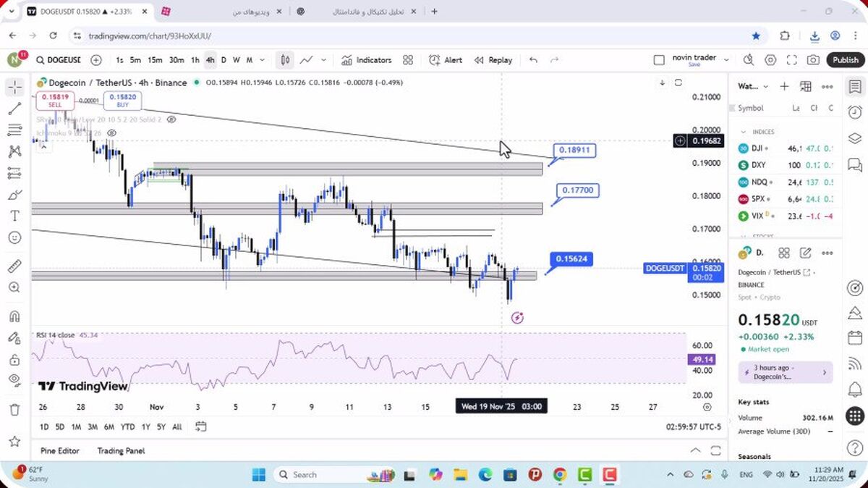Click the compare or add symbol plus
868x488 pixels.
(x=96, y=60)
